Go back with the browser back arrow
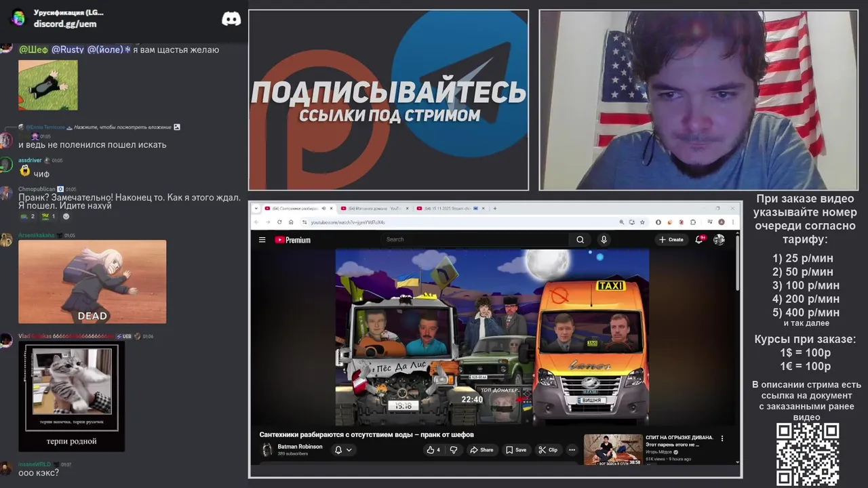This screenshot has width=868, height=488. pyautogui.click(x=256, y=222)
